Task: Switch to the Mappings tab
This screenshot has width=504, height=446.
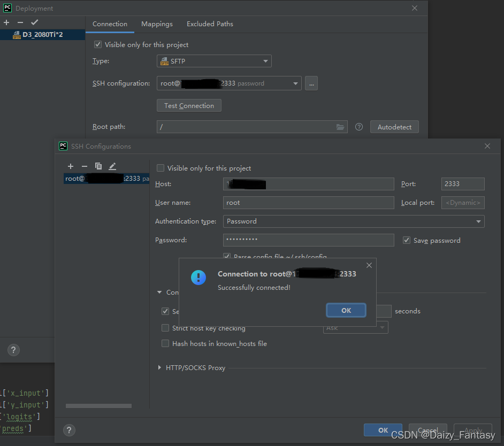Action: [x=157, y=24]
